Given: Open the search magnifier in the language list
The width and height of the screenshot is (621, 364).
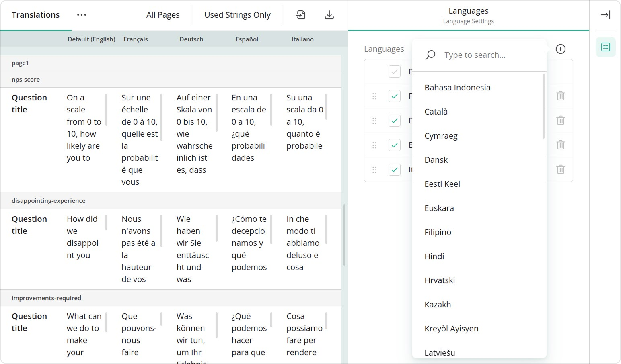Looking at the screenshot, I should (430, 55).
